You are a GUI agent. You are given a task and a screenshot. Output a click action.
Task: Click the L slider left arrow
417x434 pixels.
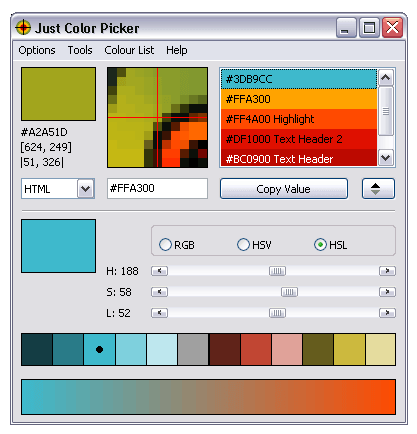(159, 313)
